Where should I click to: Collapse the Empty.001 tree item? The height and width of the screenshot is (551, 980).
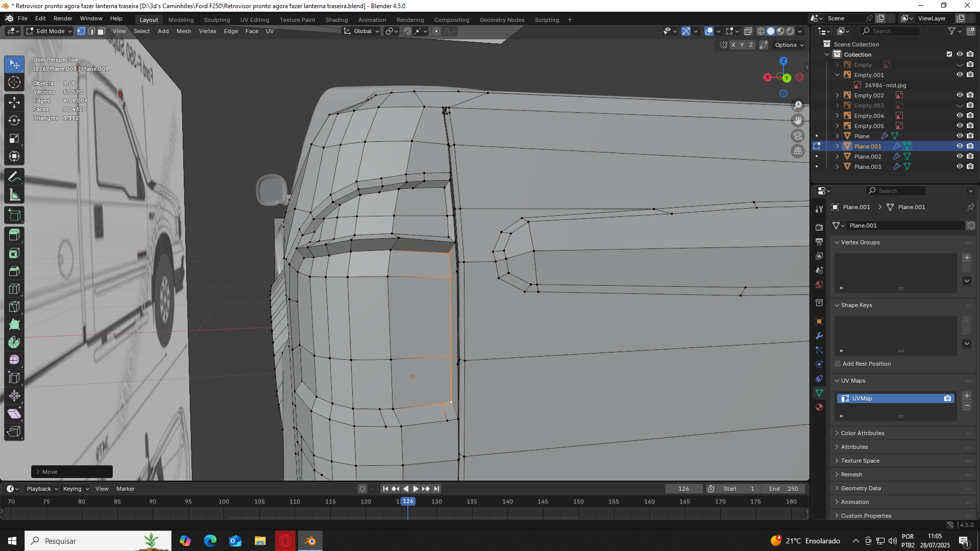pos(837,75)
